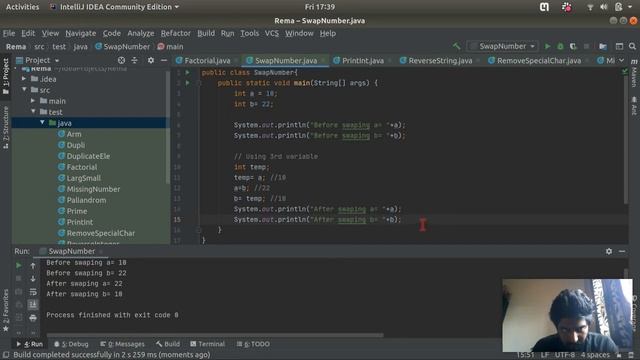
Task: Fold main method using gutter fold marker
Action: point(199,83)
